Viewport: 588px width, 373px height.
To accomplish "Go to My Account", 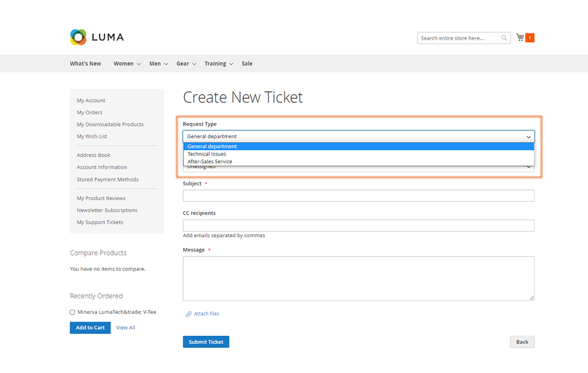I will (91, 100).
